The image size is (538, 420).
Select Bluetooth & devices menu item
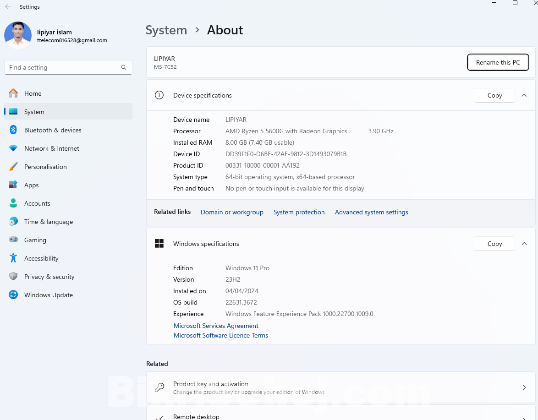[x=68, y=130]
